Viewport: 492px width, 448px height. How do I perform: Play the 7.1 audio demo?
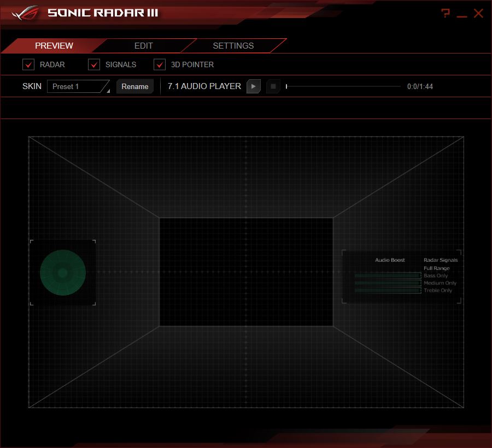coord(254,86)
